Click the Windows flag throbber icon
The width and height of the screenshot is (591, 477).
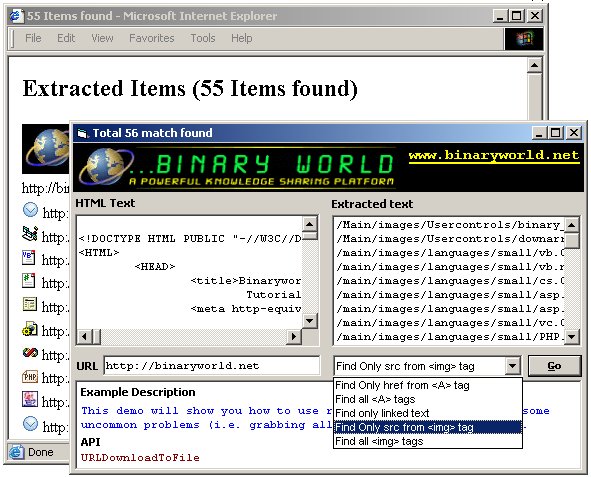[524, 38]
